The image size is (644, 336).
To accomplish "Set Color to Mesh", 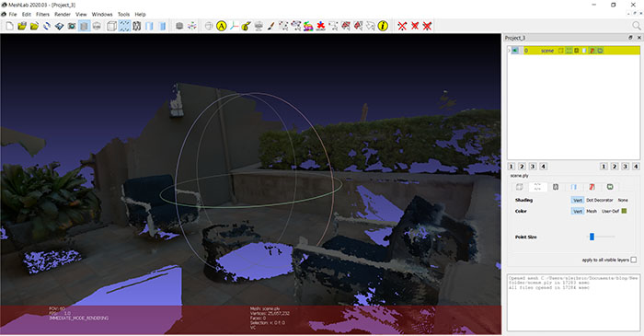I will click(592, 211).
